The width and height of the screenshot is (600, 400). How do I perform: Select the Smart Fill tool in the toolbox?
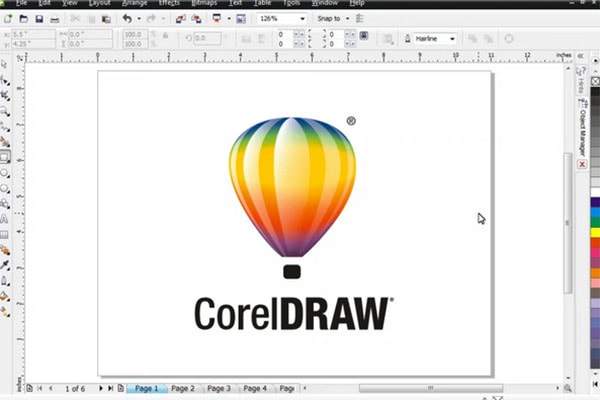coord(5,142)
